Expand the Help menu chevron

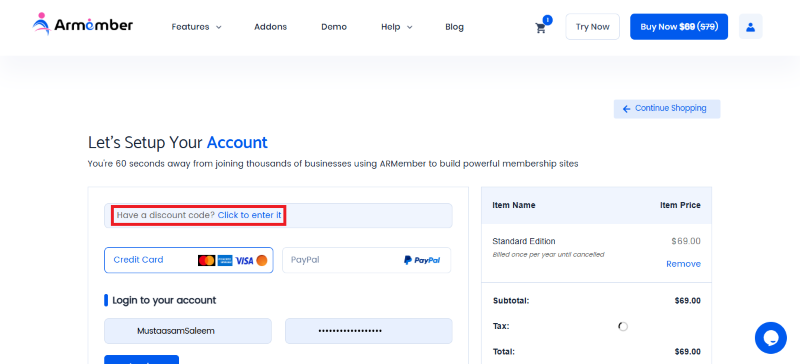coord(409,27)
